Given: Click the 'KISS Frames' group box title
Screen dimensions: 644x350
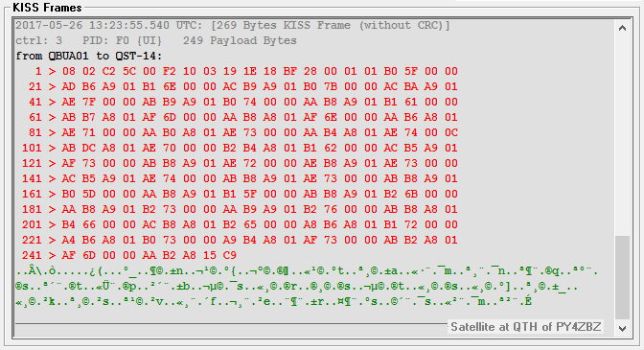Looking at the screenshot, I should 47,8.
